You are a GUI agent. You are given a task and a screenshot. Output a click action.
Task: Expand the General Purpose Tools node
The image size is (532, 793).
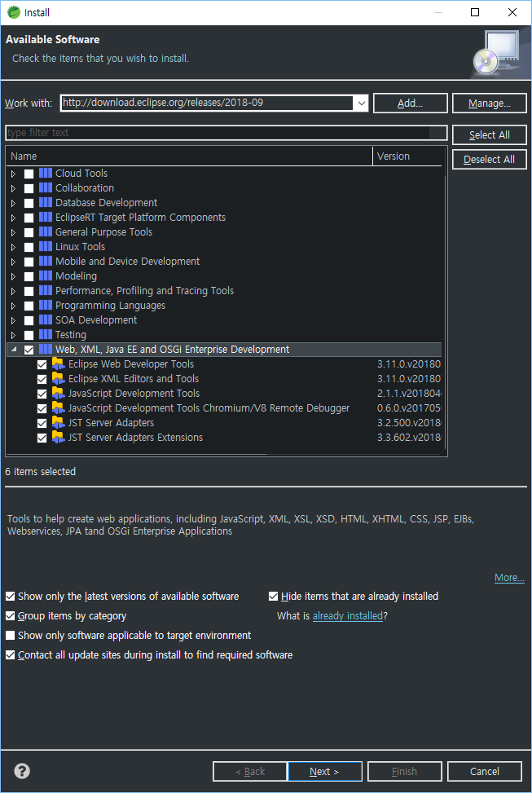pyautogui.click(x=14, y=232)
